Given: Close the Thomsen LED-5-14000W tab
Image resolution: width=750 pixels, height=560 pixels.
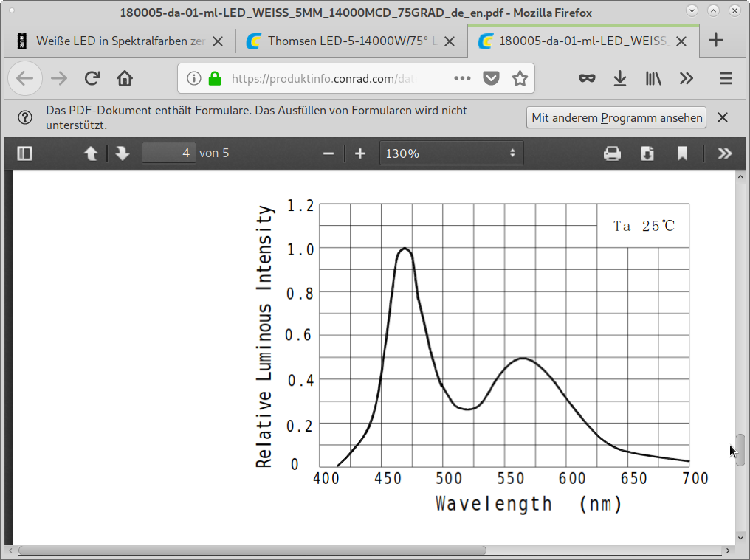Looking at the screenshot, I should click(x=450, y=41).
